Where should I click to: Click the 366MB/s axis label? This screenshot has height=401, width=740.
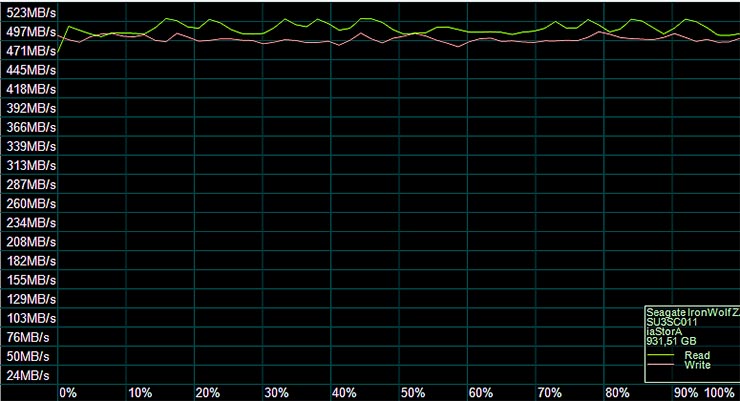(29, 127)
